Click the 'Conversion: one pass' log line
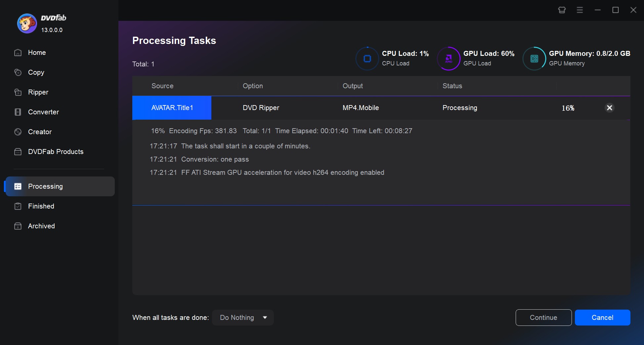Image resolution: width=644 pixels, height=345 pixels. [x=199, y=159]
